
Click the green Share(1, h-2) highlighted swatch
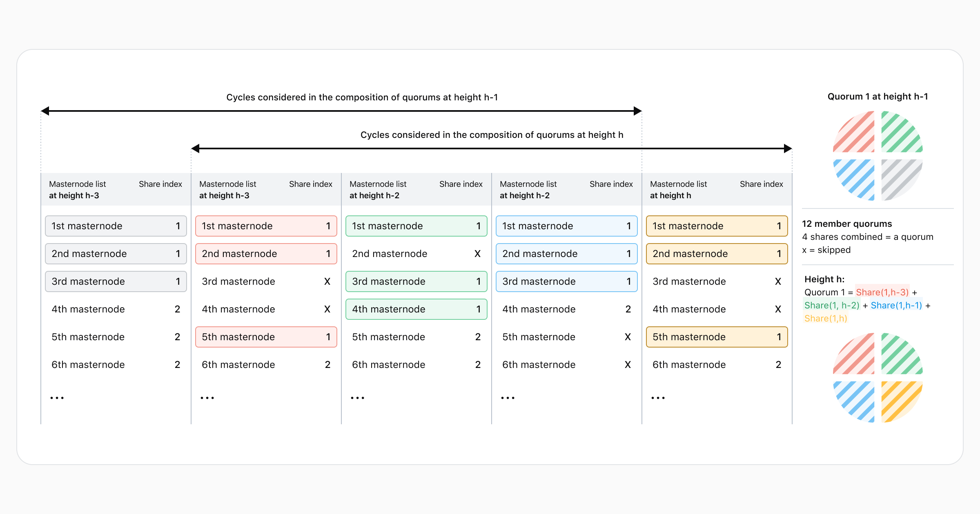(x=831, y=305)
